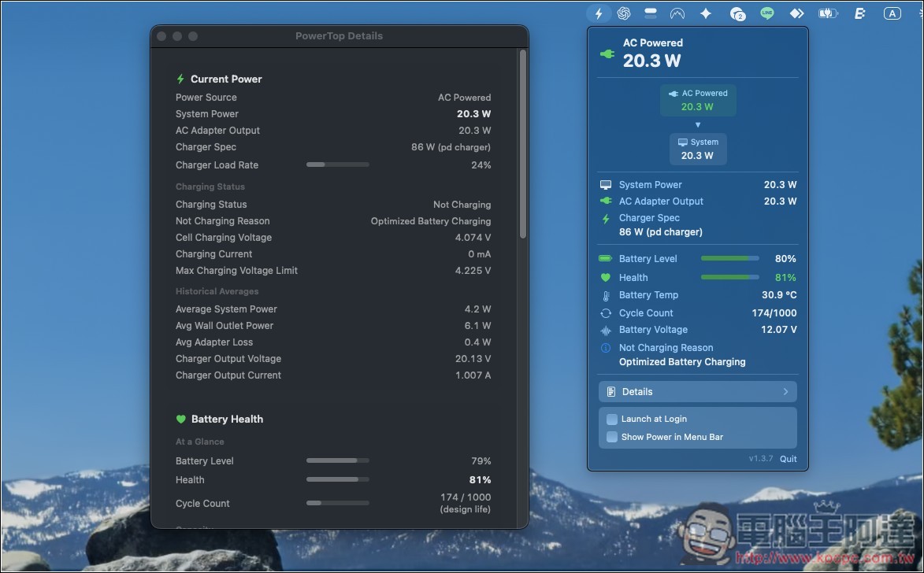Click the green plug icon beside AC Powered header
Screen dimensions: 924x573
click(x=607, y=54)
